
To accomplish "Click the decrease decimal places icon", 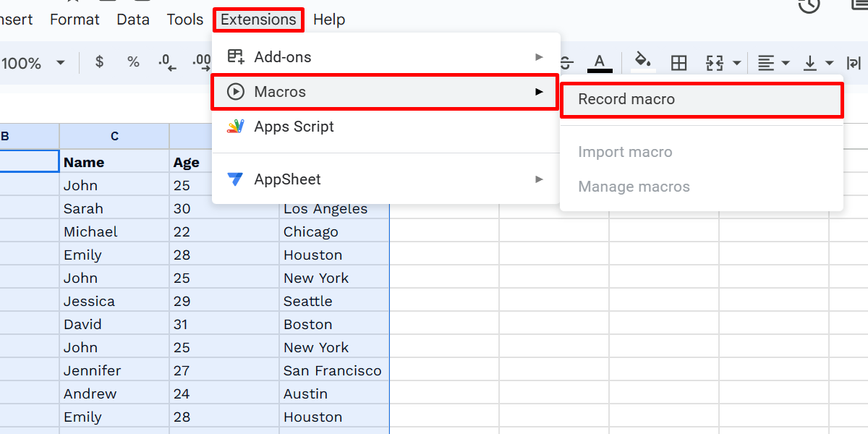I will pyautogui.click(x=167, y=63).
